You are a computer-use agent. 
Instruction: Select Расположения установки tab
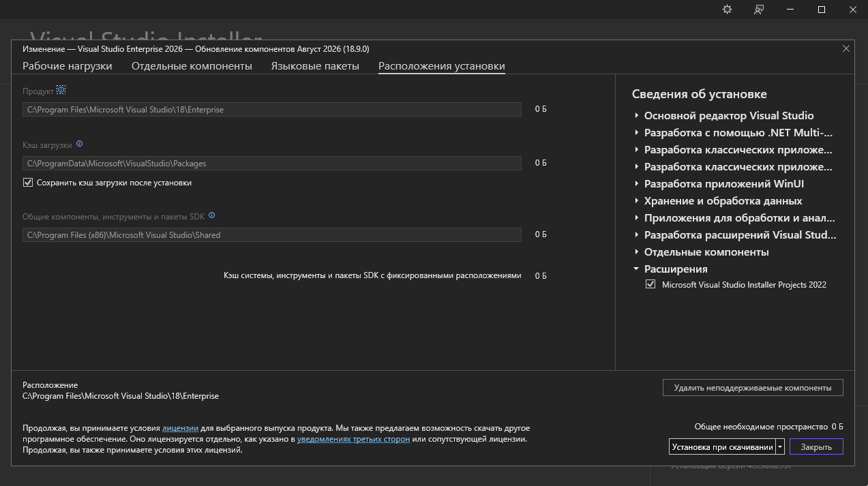coord(442,66)
